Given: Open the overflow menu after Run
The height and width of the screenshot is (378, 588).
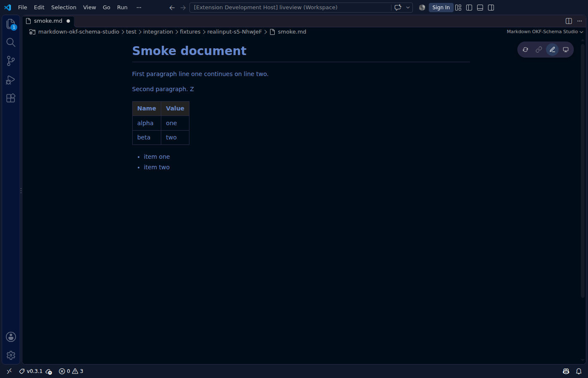Looking at the screenshot, I should [x=139, y=8].
